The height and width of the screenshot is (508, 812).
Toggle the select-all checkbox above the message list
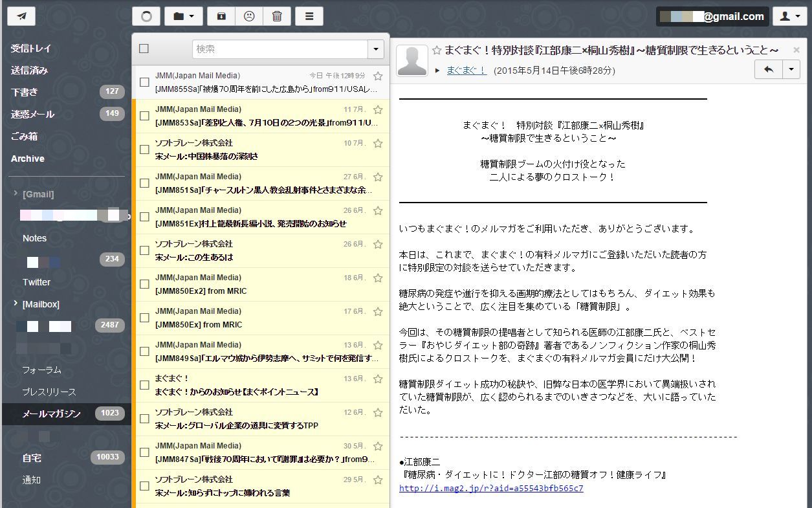pyautogui.click(x=144, y=49)
